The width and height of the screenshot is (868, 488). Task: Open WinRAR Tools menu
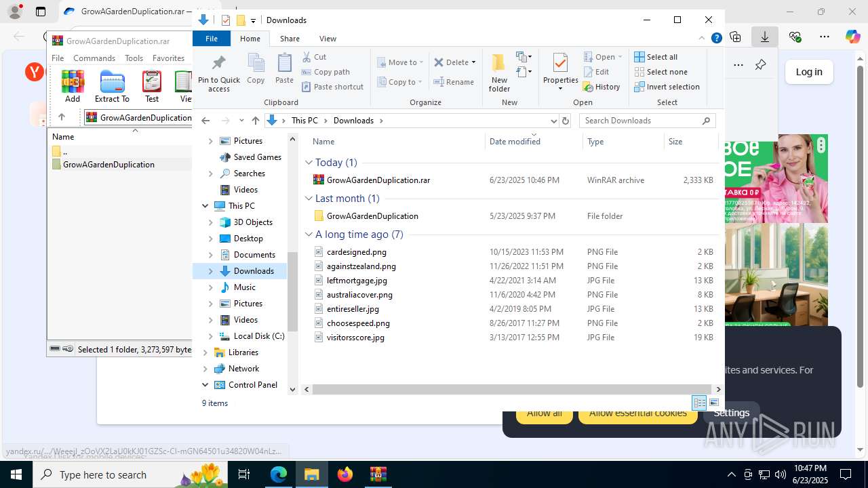point(134,58)
